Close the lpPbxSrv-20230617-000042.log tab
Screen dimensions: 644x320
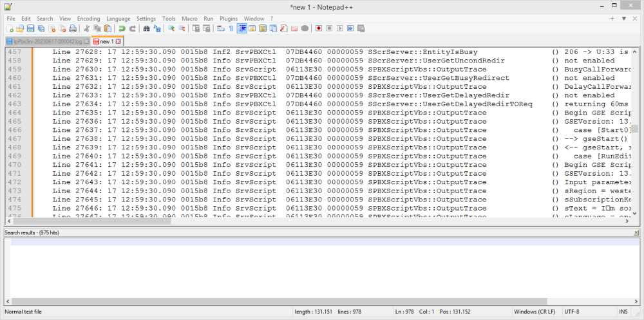[x=86, y=41]
